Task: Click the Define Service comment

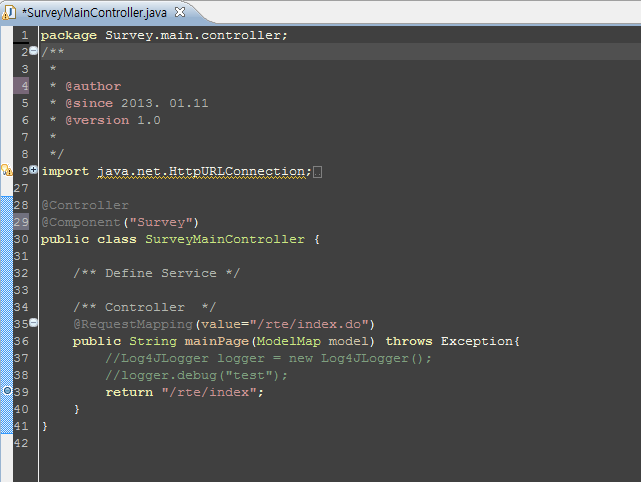Action: point(157,273)
